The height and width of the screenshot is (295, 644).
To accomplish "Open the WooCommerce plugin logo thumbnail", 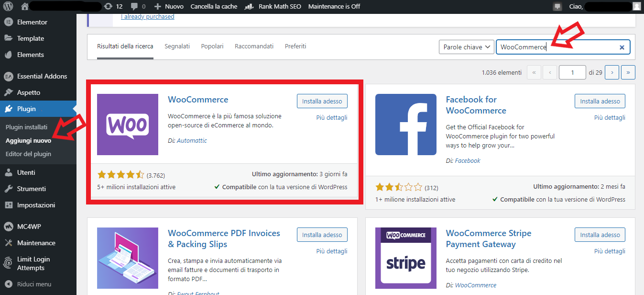I will click(x=128, y=125).
